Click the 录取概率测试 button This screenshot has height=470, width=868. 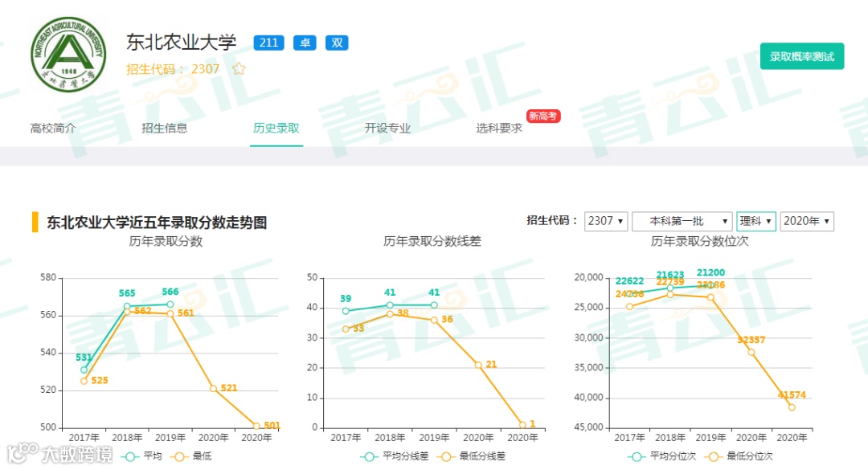point(801,56)
